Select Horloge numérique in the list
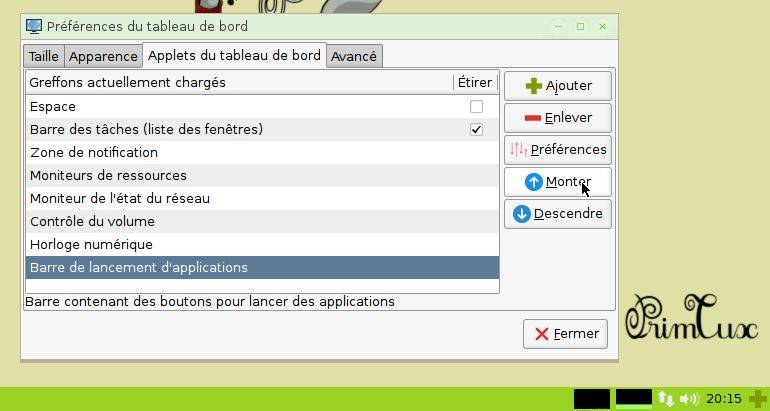The image size is (770, 411). 262,245
